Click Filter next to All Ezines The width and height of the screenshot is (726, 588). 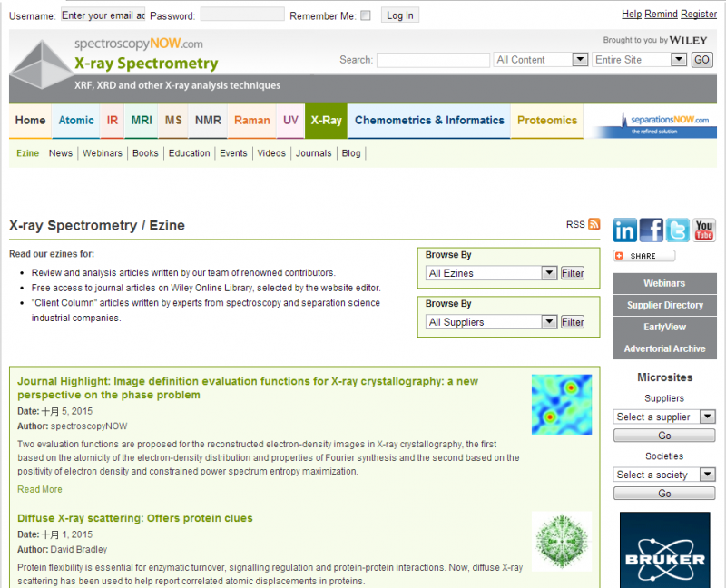pos(573,273)
